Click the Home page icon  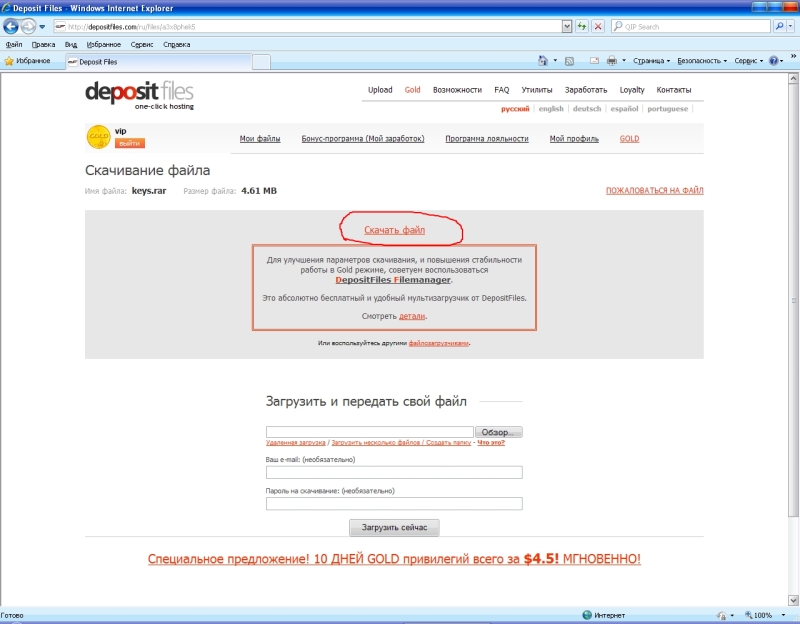(542, 61)
